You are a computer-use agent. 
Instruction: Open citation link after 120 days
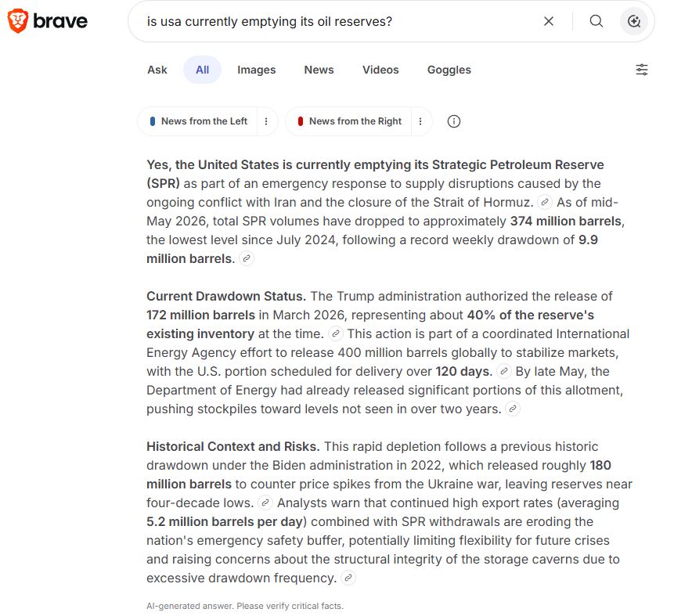[x=504, y=372]
